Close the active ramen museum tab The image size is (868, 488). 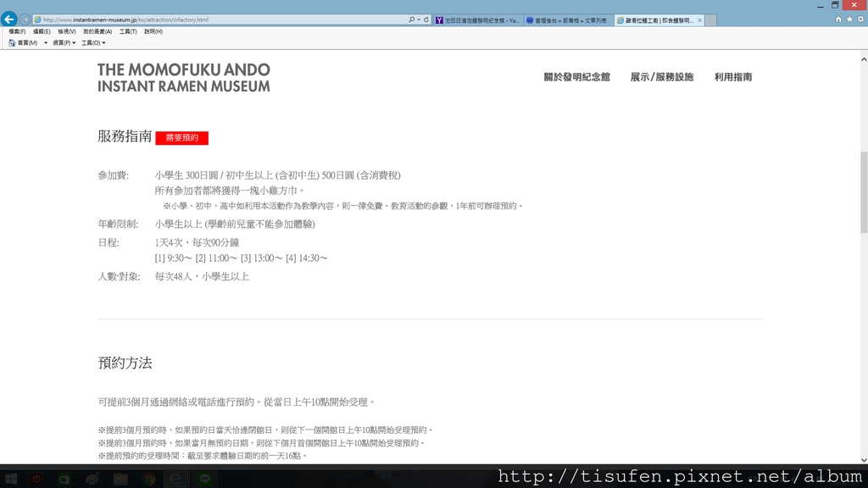click(699, 20)
